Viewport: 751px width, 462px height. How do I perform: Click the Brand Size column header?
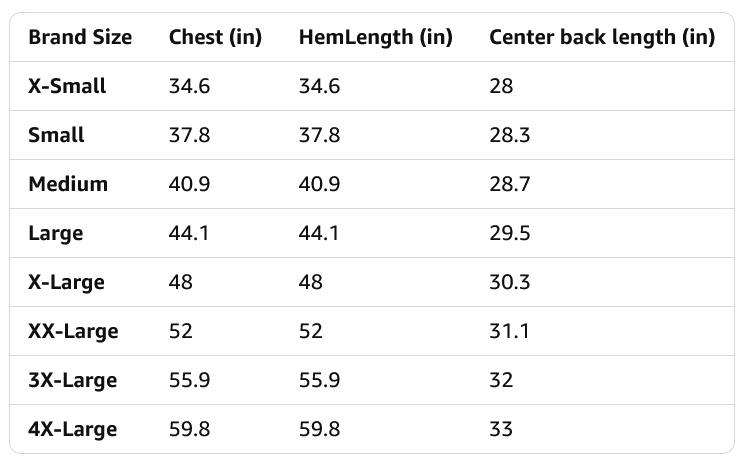[x=80, y=37]
